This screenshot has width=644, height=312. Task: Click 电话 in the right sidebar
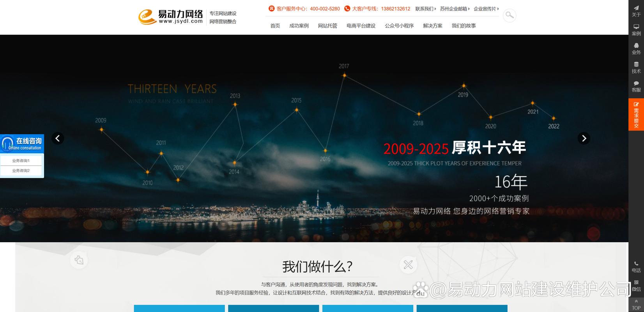(x=636, y=267)
